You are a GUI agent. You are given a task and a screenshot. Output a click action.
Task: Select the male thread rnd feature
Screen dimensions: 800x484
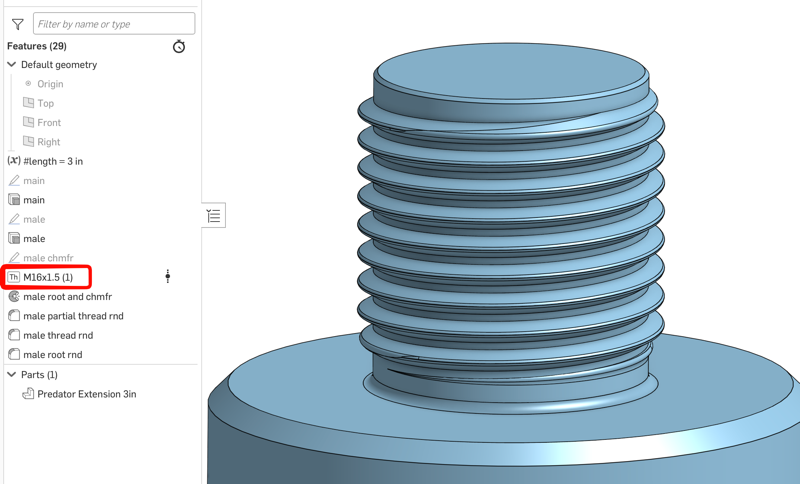57,336
